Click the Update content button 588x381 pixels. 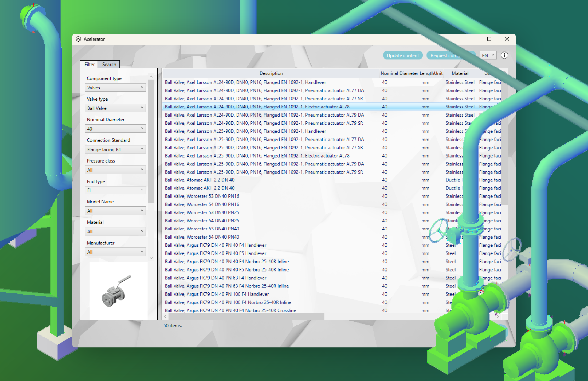[x=403, y=55]
